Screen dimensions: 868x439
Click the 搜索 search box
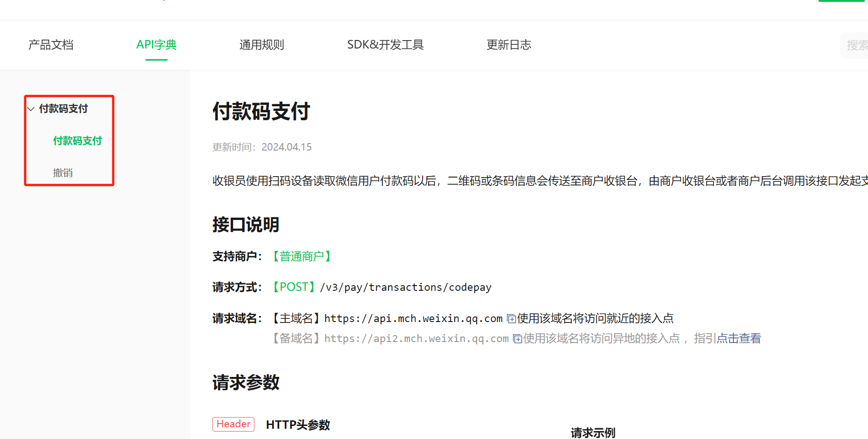point(854,45)
